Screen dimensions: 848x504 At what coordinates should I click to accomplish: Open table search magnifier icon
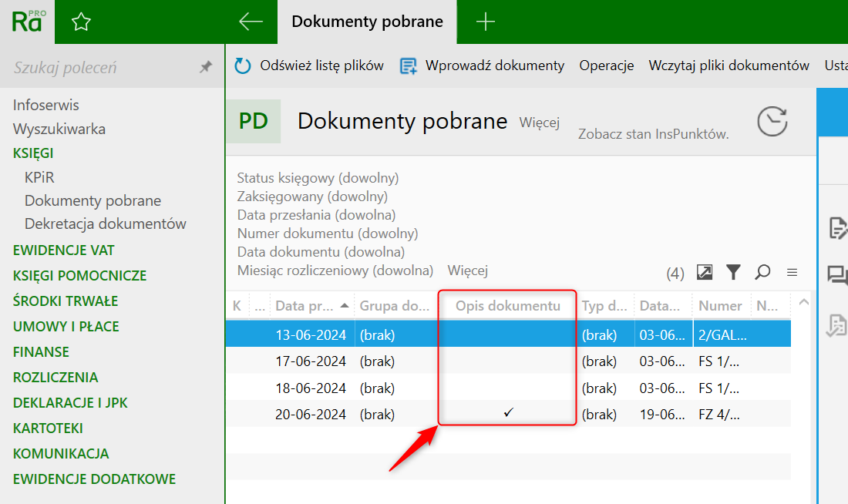point(762,272)
